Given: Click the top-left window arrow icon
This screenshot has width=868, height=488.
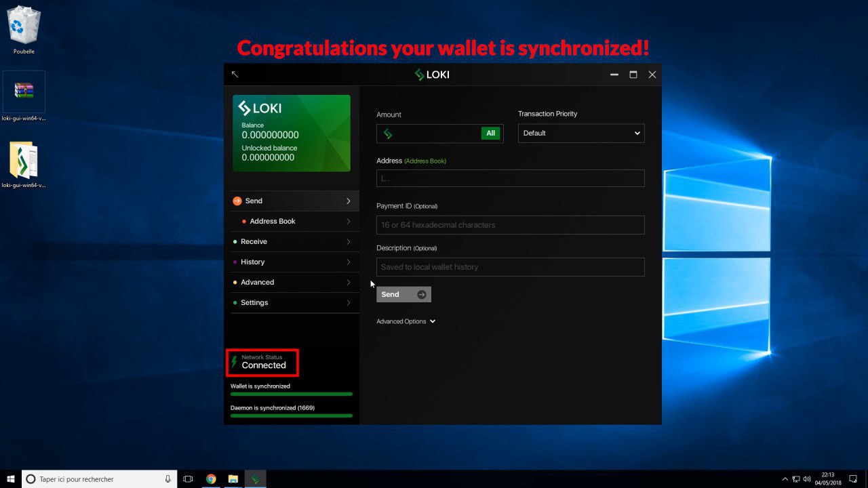Looking at the screenshot, I should (x=235, y=75).
